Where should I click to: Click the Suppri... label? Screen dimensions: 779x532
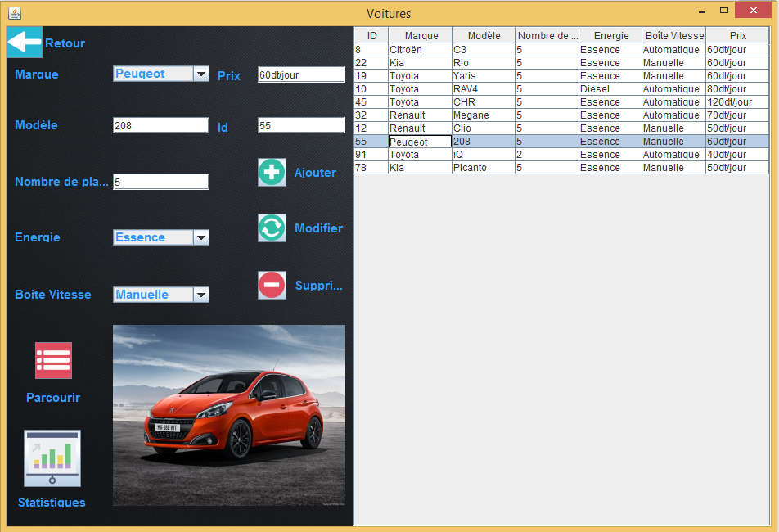tap(318, 285)
